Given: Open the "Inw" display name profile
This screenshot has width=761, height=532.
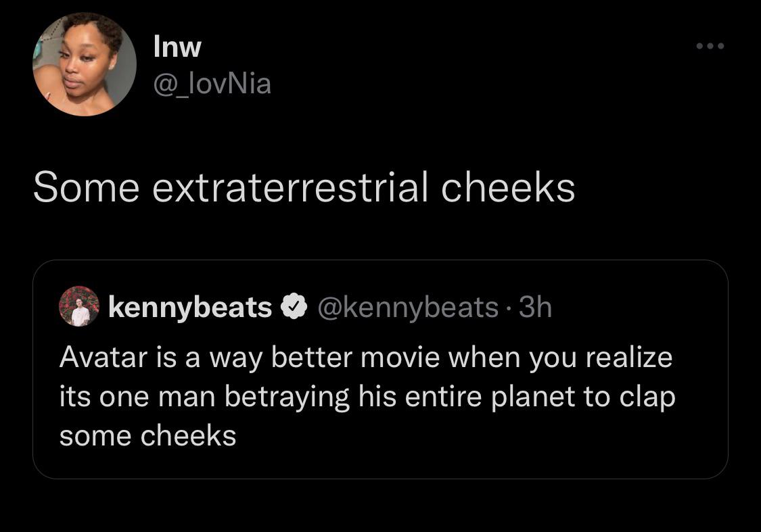Looking at the screenshot, I should 177,47.
